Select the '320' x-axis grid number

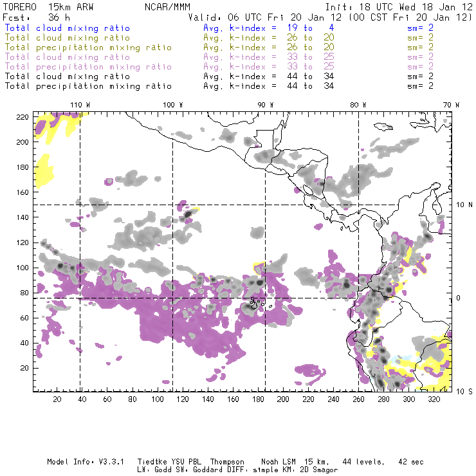434,399
